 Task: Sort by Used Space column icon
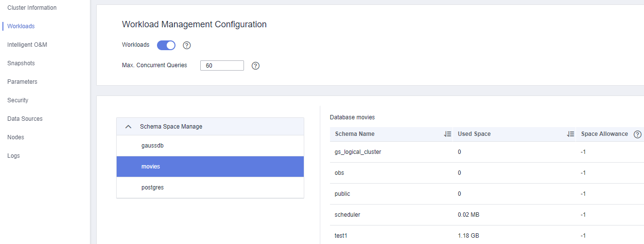571,134
